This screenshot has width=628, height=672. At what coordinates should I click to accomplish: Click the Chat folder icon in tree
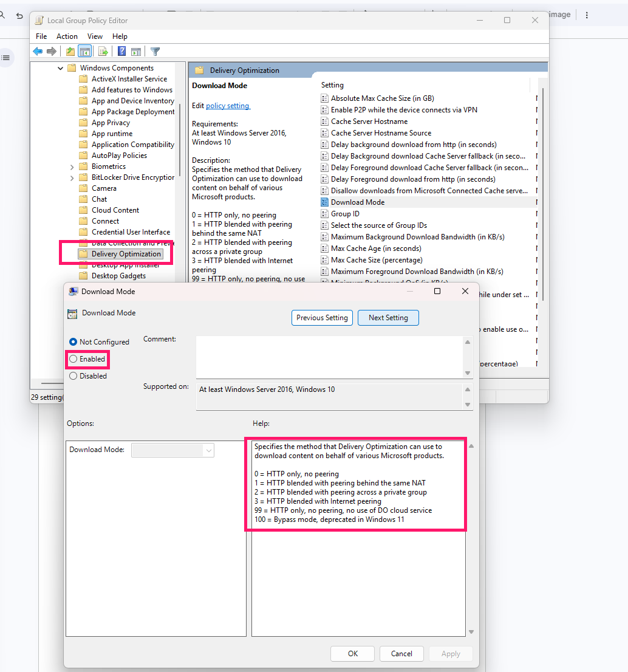tap(84, 199)
